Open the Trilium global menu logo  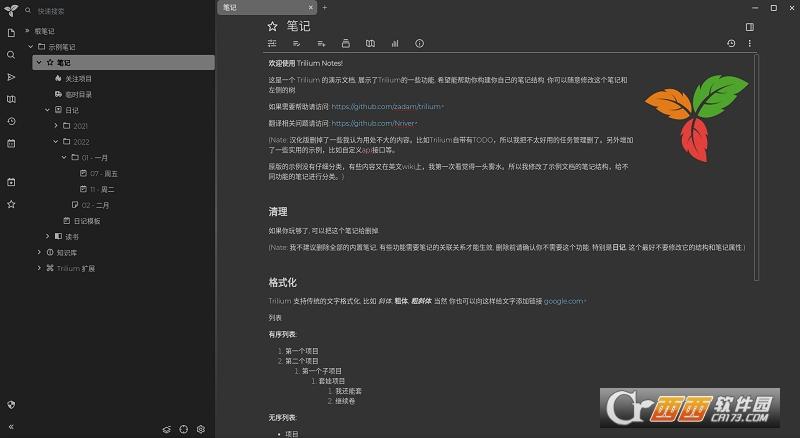point(11,10)
